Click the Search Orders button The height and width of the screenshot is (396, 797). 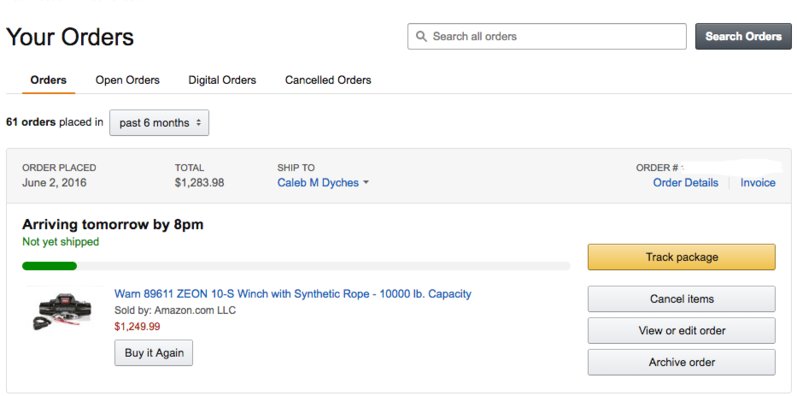click(x=743, y=37)
